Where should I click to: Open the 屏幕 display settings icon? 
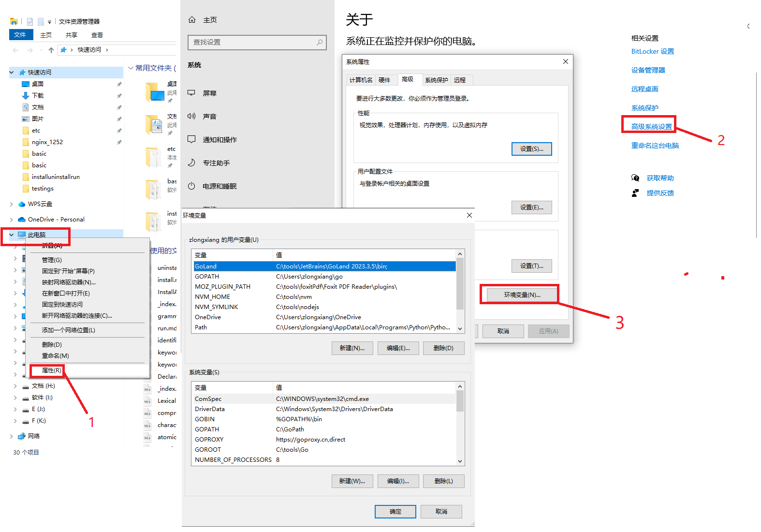(x=191, y=93)
